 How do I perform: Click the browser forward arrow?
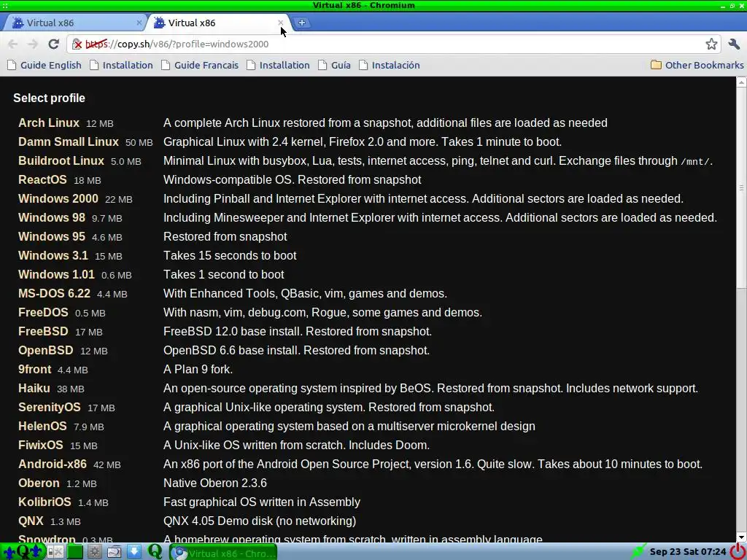click(x=32, y=44)
